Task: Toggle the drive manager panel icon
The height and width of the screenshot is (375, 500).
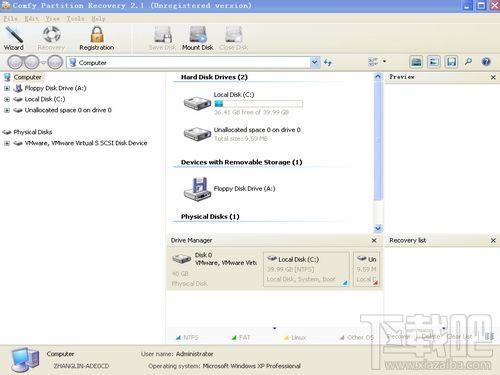Action: pyautogui.click(x=416, y=62)
